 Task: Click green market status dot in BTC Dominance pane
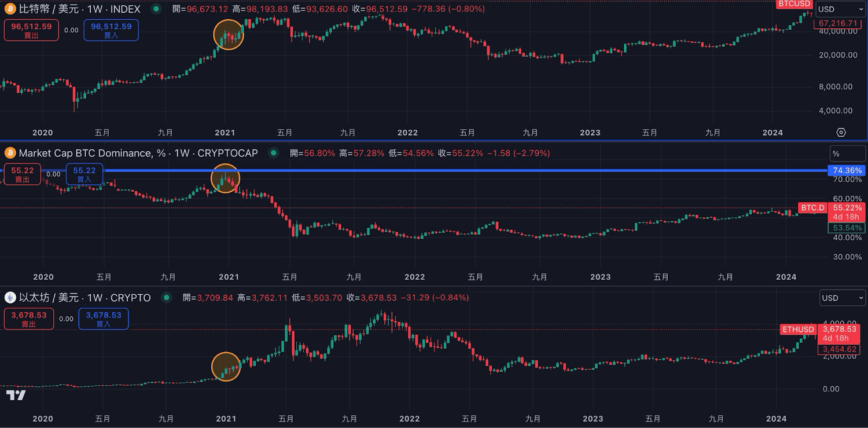point(274,153)
